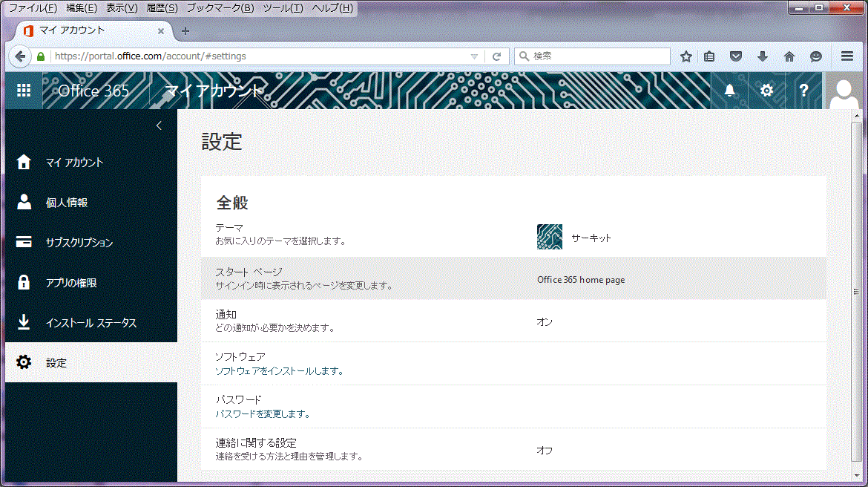Screen dimensions: 868x487
Task: Click the パスワードを変更します link
Action: [x=263, y=414]
